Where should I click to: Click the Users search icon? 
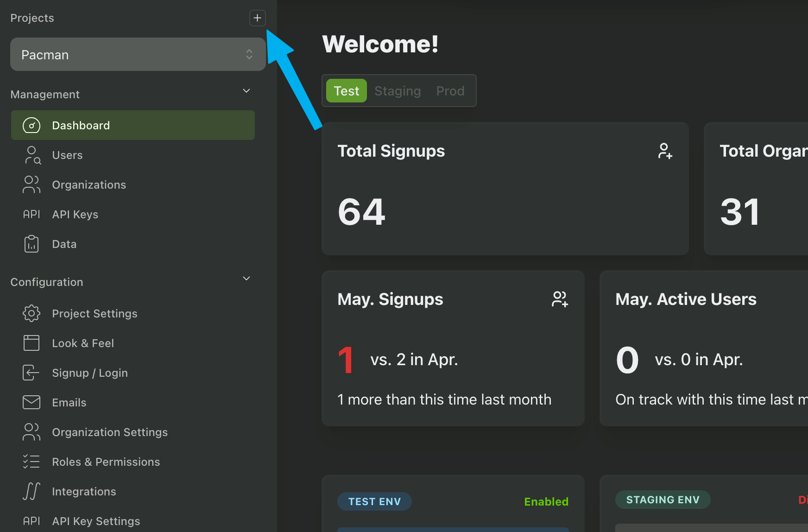[x=32, y=155]
